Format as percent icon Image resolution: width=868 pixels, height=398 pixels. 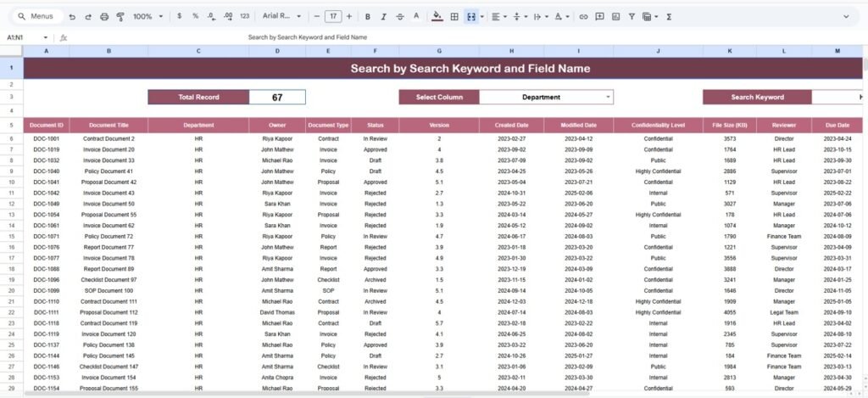pos(196,17)
